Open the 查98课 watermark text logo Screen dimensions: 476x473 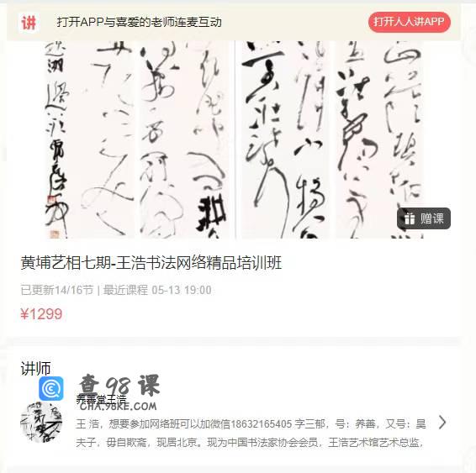click(119, 386)
